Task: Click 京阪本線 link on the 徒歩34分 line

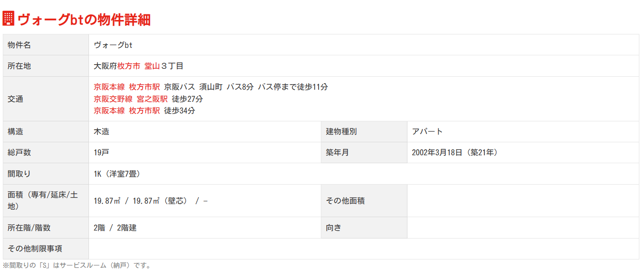Action: click(109, 111)
